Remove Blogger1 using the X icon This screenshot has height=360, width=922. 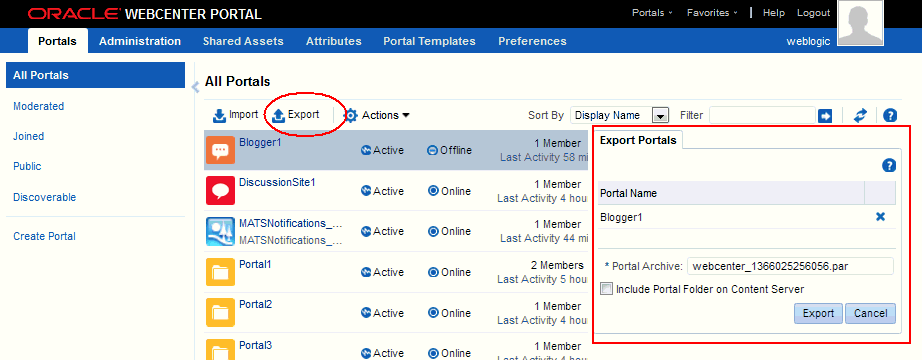click(880, 217)
